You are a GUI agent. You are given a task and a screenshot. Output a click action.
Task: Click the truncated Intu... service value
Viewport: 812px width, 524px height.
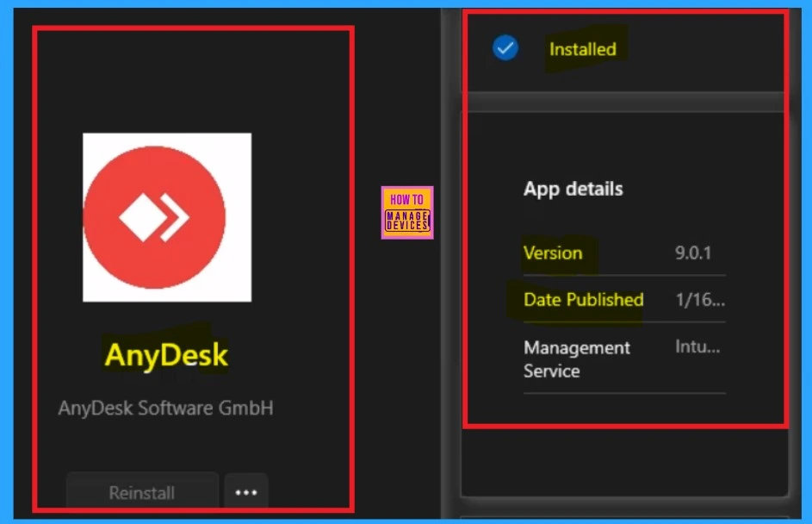coord(697,346)
